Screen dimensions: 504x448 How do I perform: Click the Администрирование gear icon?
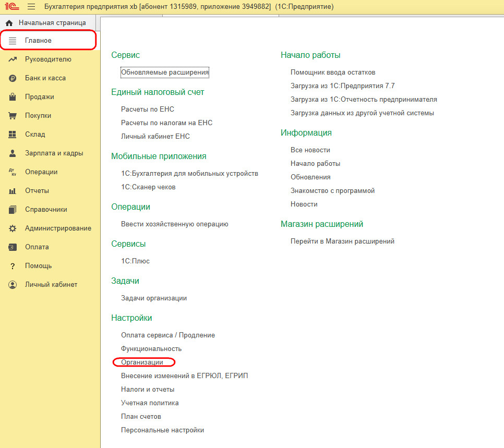[x=13, y=228]
